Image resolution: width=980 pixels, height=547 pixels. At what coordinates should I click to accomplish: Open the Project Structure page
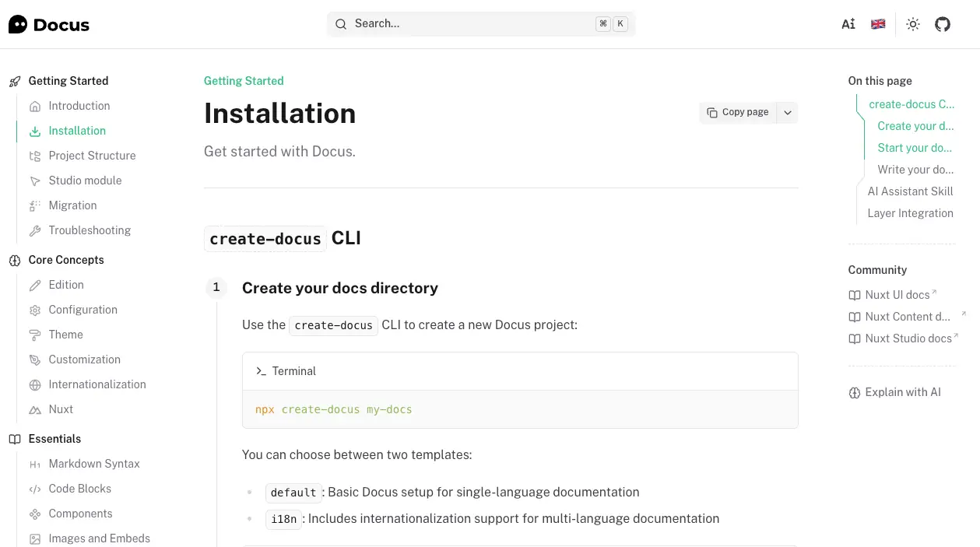click(x=92, y=156)
